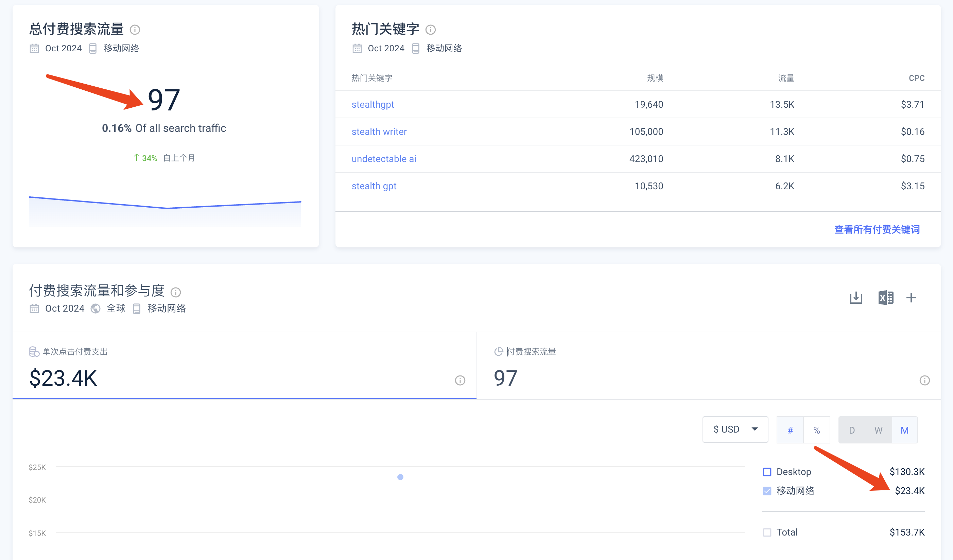Click the $3.71 CPC value
Screen dimensions: 953x560
912,104
